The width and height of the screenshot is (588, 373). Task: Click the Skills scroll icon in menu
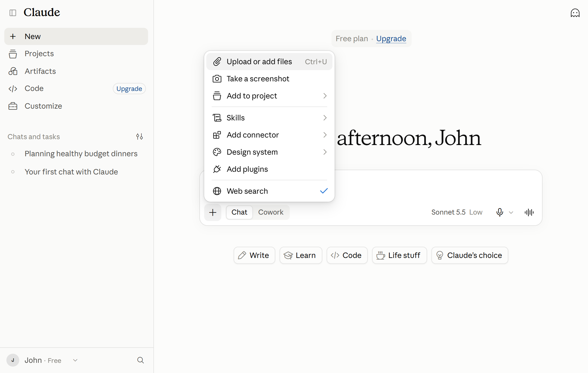[x=217, y=118]
